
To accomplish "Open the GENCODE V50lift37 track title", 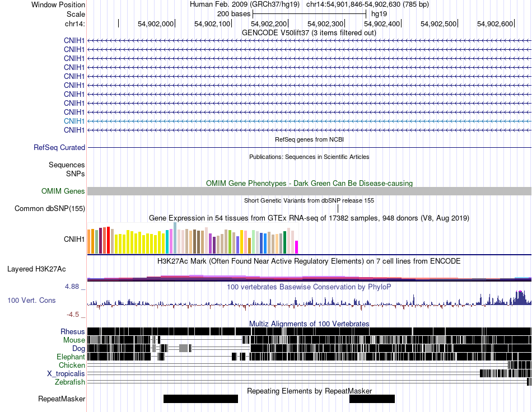I will (x=309, y=33).
